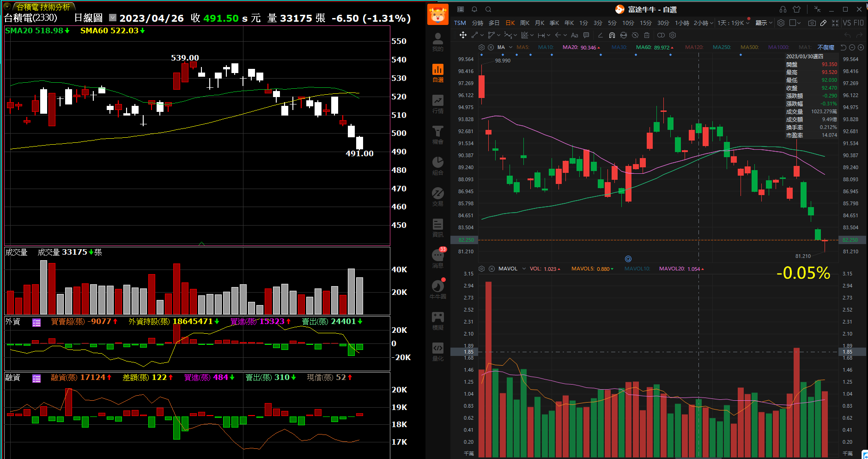Expand the 2小時 timeframe dropdown
The height and width of the screenshot is (459, 868).
(712, 23)
